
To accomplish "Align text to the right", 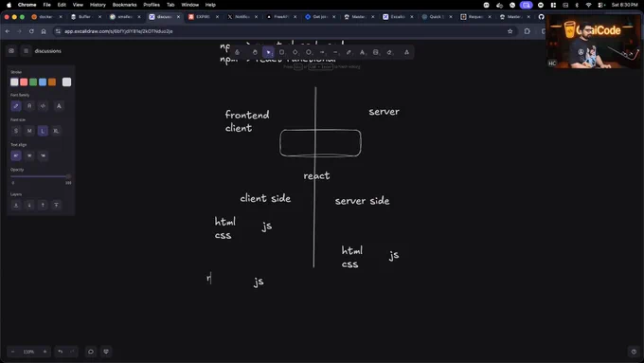I will (x=43, y=155).
